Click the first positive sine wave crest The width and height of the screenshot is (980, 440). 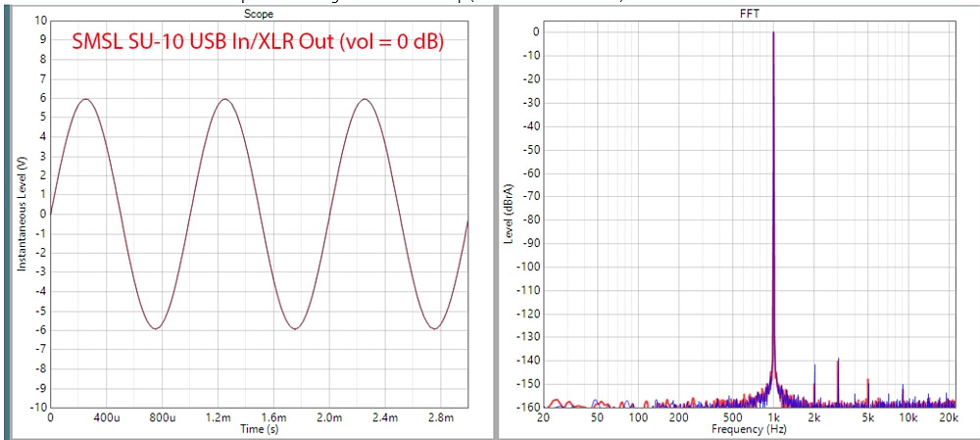point(87,99)
